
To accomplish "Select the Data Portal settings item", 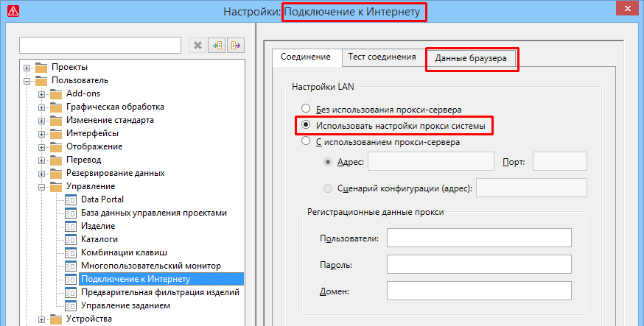I will (x=102, y=199).
